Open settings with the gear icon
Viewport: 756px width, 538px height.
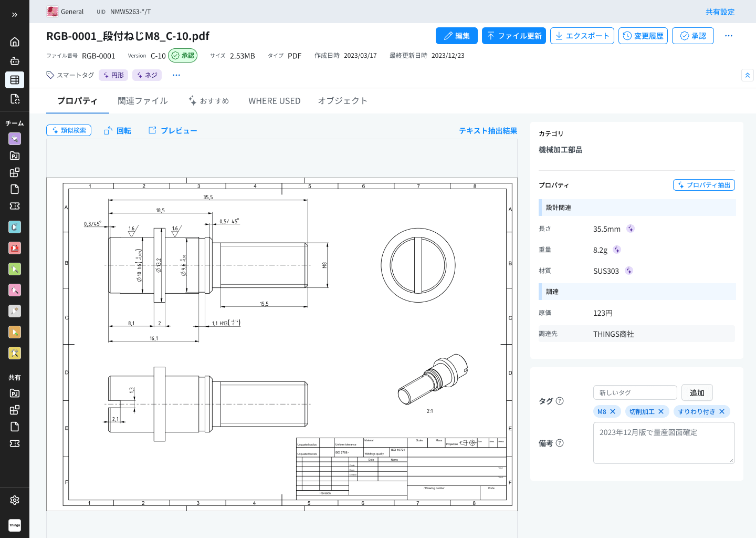pyautogui.click(x=15, y=500)
